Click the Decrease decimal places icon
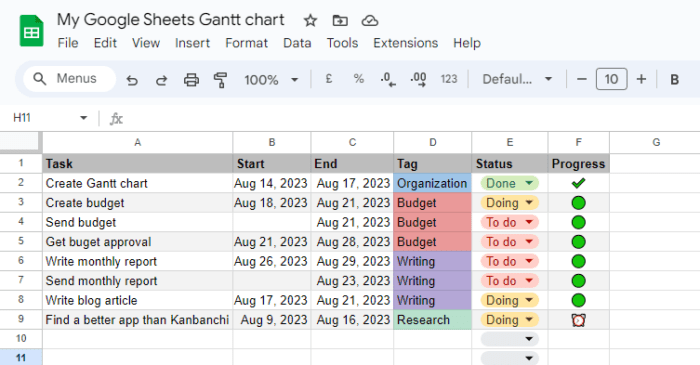The image size is (700, 365). click(x=388, y=80)
